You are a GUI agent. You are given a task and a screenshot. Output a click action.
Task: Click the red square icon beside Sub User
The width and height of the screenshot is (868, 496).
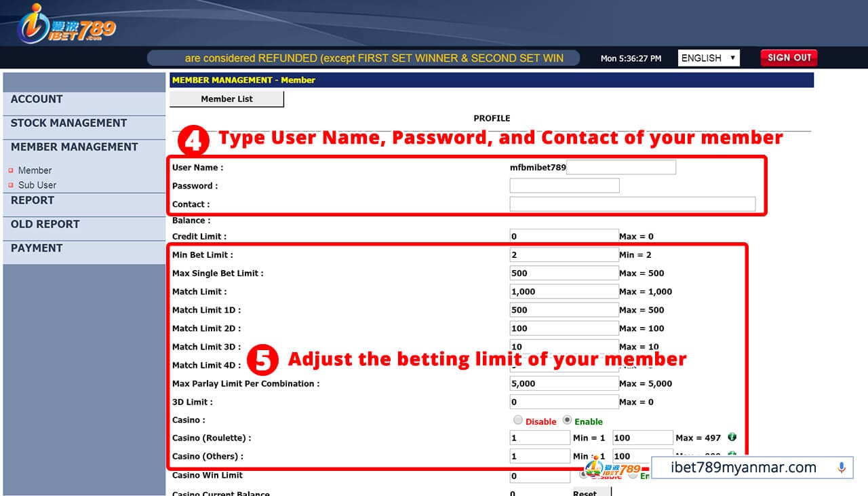pos(9,185)
